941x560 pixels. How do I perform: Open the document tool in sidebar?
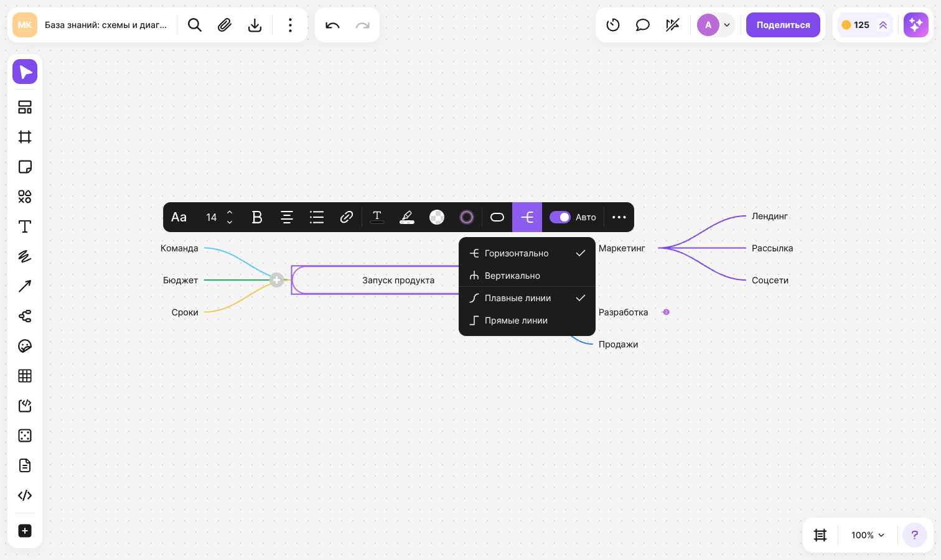[x=25, y=465]
